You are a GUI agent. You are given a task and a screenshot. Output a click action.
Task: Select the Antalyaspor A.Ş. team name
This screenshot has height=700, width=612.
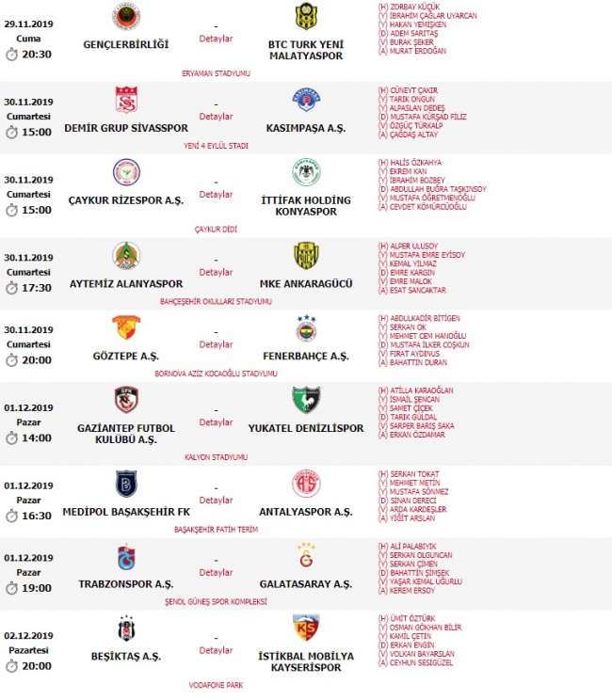305,512
